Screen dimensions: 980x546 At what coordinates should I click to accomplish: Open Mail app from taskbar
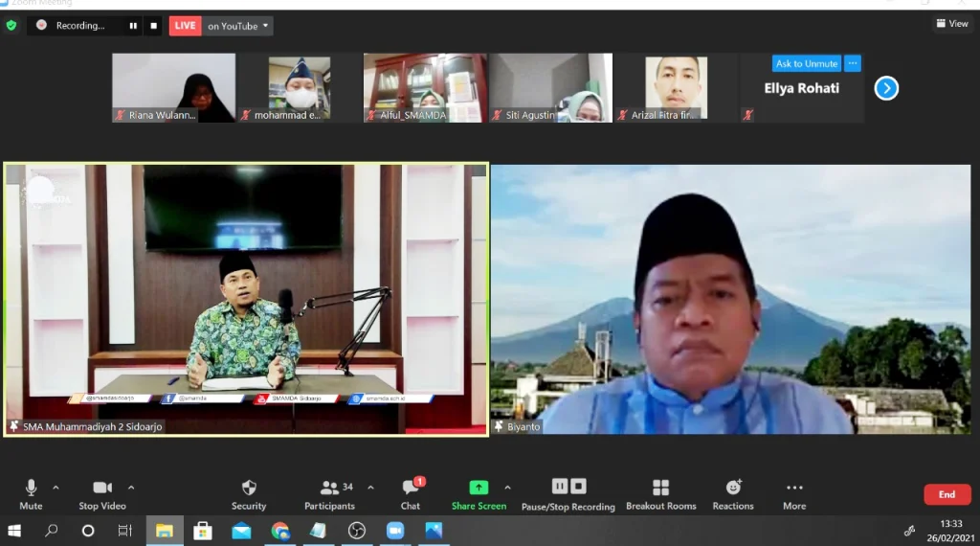(241, 531)
